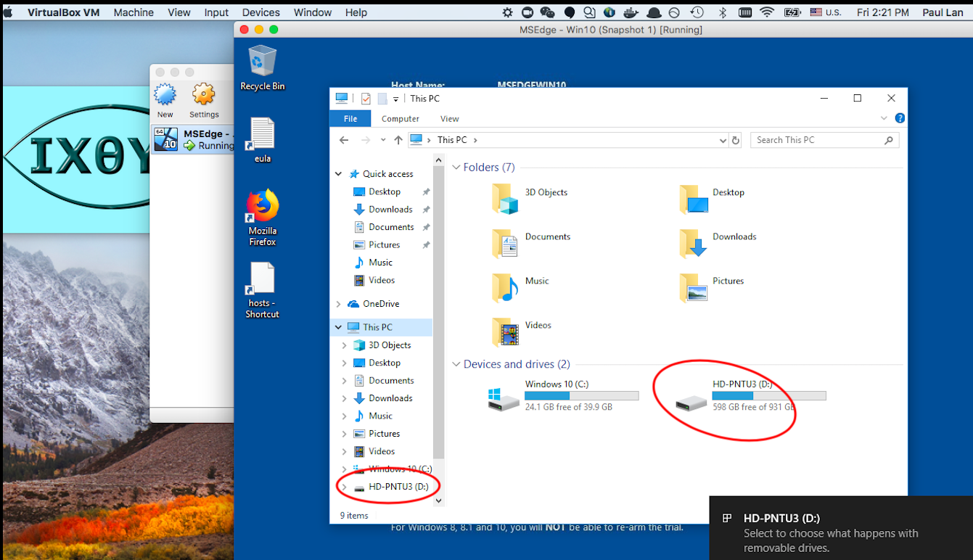This screenshot has height=560, width=973.
Task: Select OneDrive in navigation pane
Action: (x=381, y=304)
